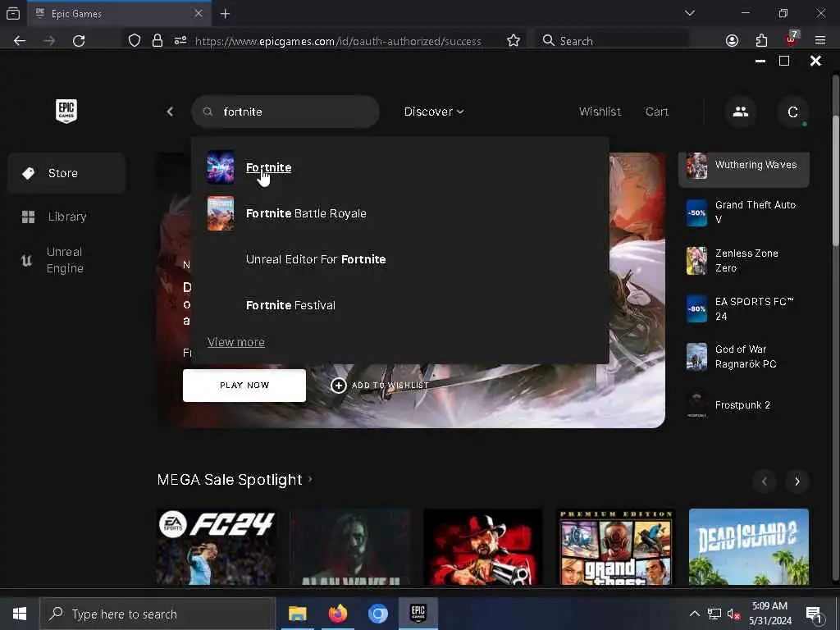This screenshot has height=630, width=840.
Task: Select Zenless Zone Zero in list
Action: click(x=743, y=260)
